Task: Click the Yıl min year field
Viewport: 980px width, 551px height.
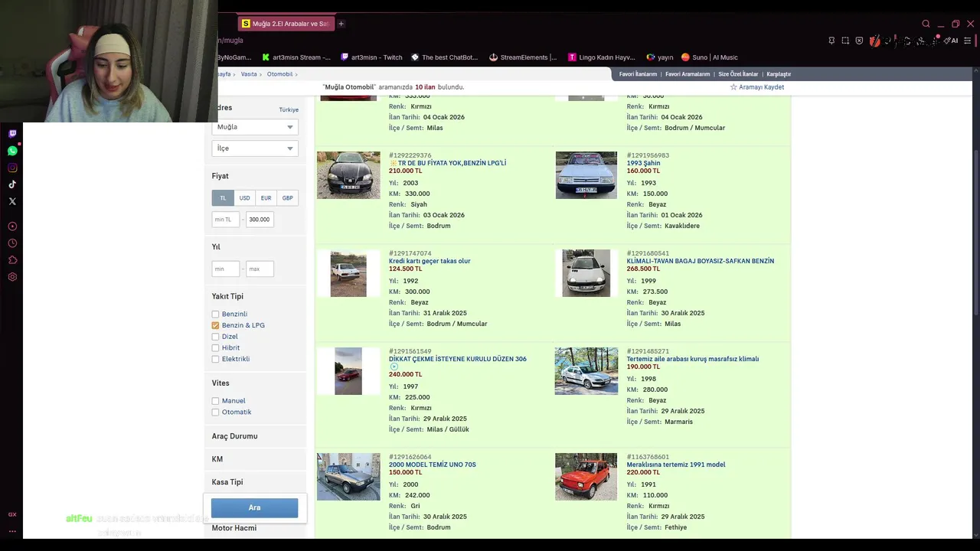Action: [x=225, y=269]
